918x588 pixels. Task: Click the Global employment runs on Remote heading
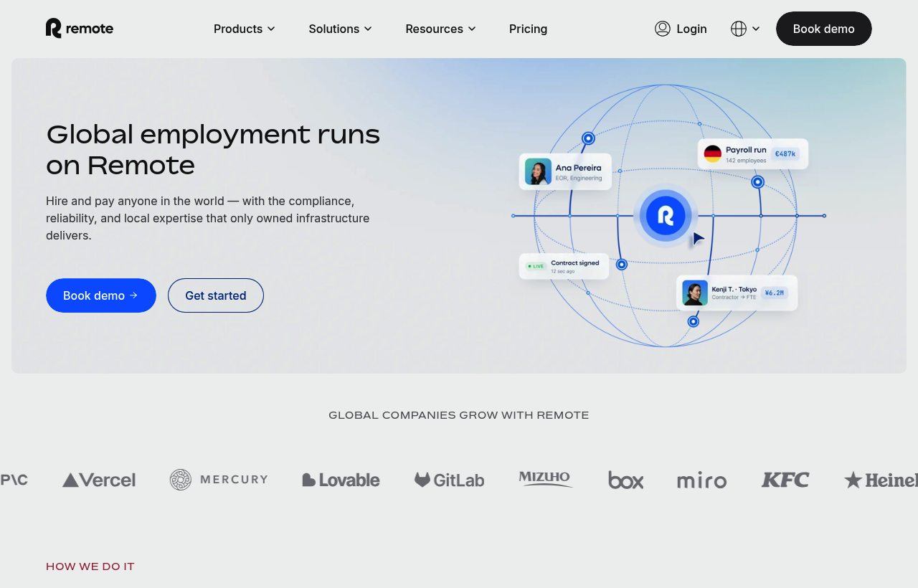click(x=213, y=150)
